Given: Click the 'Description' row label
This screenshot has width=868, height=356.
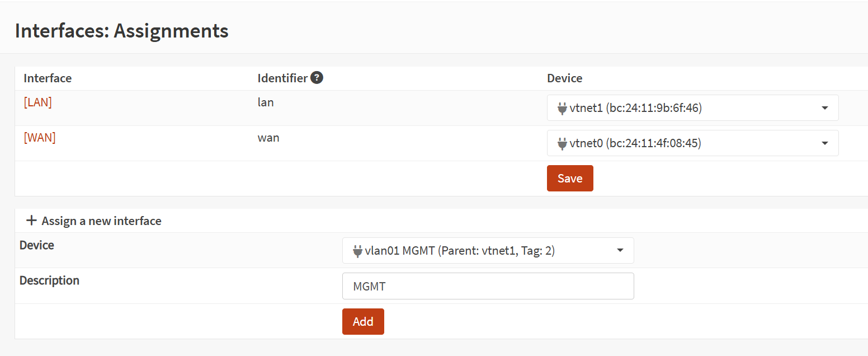Looking at the screenshot, I should [49, 280].
